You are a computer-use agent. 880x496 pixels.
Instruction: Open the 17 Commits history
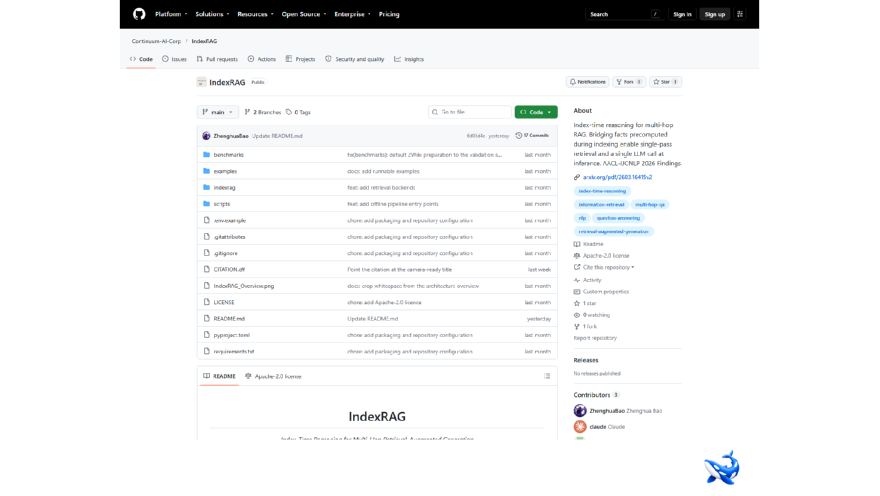532,135
